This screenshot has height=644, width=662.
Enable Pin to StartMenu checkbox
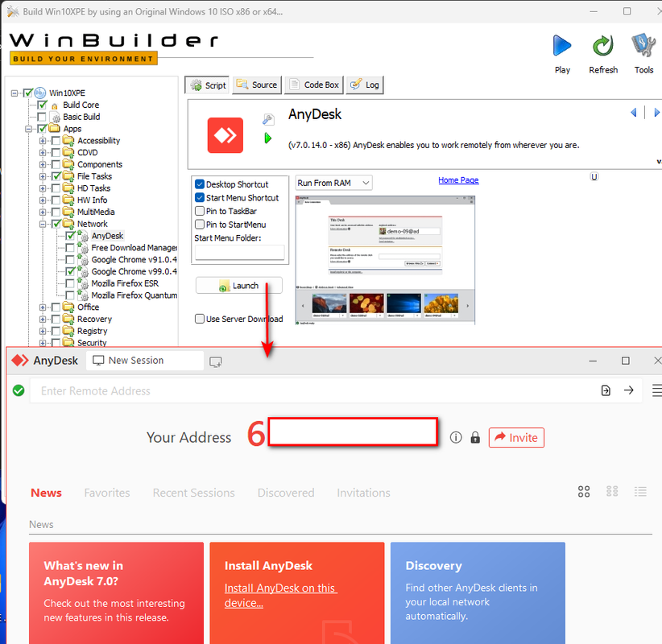pos(200,225)
